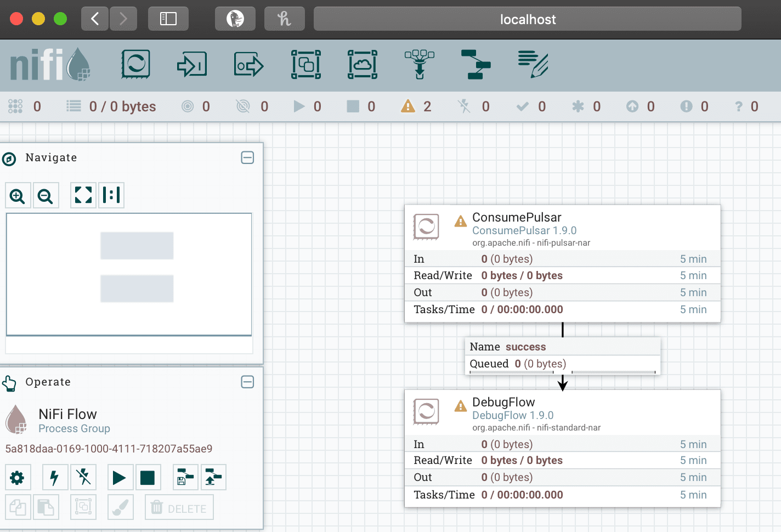The width and height of the screenshot is (781, 532).
Task: Click the Create Template icon
Action: point(185,478)
